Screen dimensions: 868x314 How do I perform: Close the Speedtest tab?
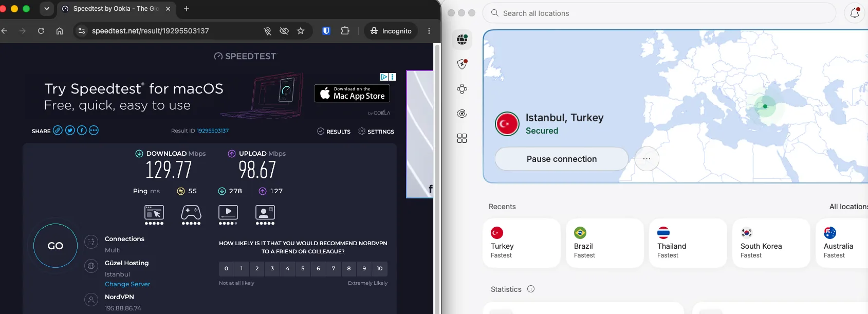[168, 9]
